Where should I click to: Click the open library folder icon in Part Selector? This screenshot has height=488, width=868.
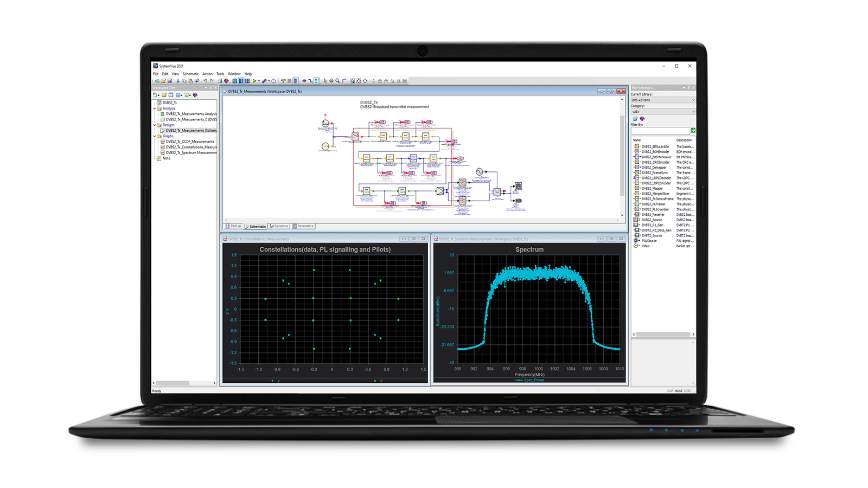[635, 118]
